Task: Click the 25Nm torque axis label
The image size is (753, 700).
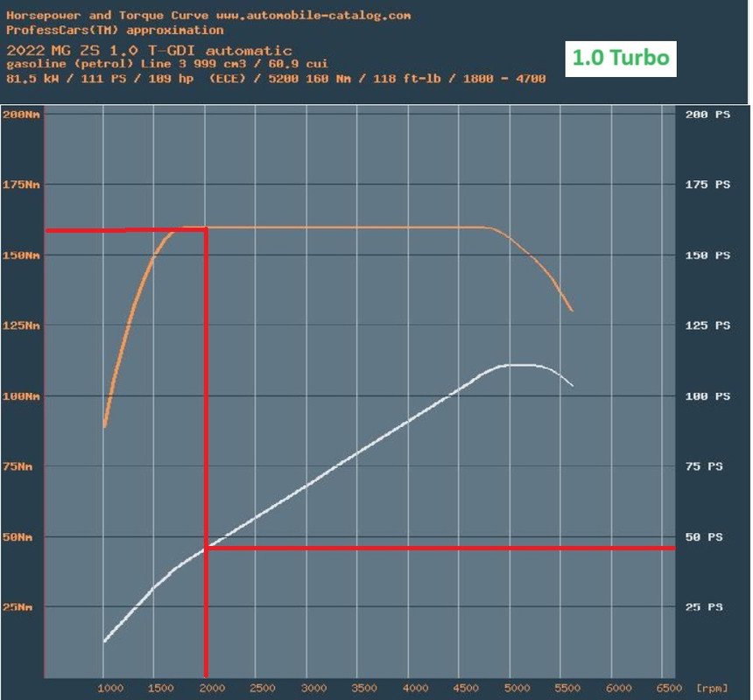Action: (18, 607)
